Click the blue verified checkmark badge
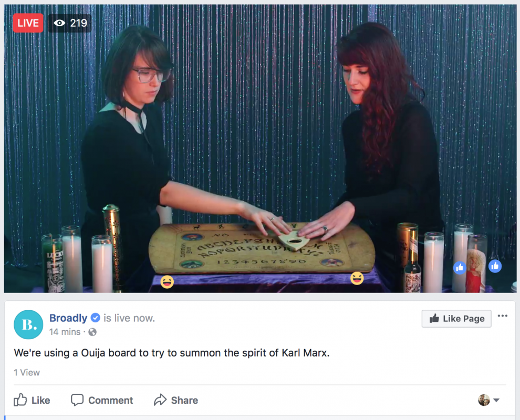Screen dimensions: 520x420 click(96, 318)
